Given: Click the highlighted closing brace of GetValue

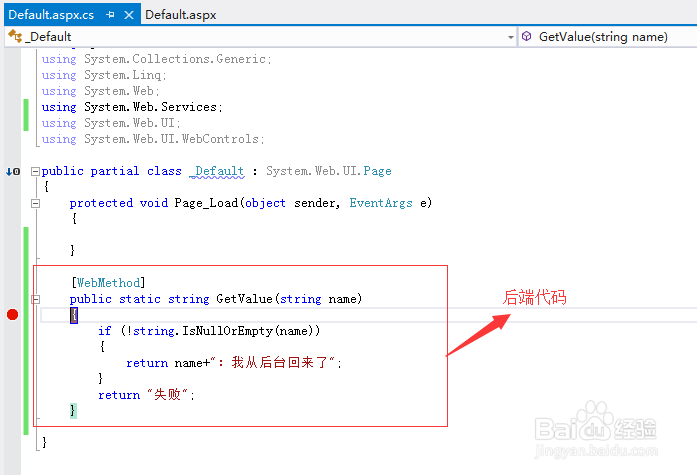Looking at the screenshot, I should tap(73, 411).
